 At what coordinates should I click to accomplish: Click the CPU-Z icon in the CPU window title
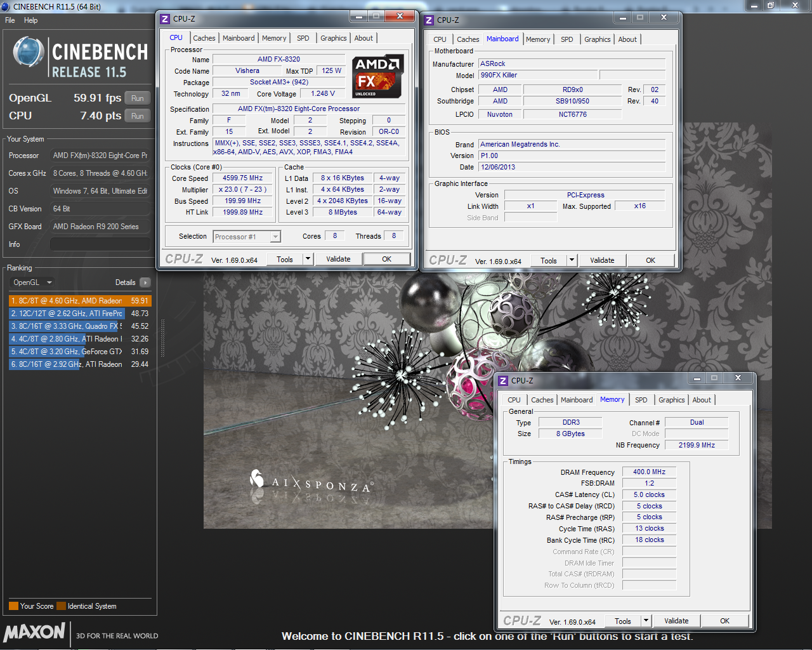[x=165, y=19]
